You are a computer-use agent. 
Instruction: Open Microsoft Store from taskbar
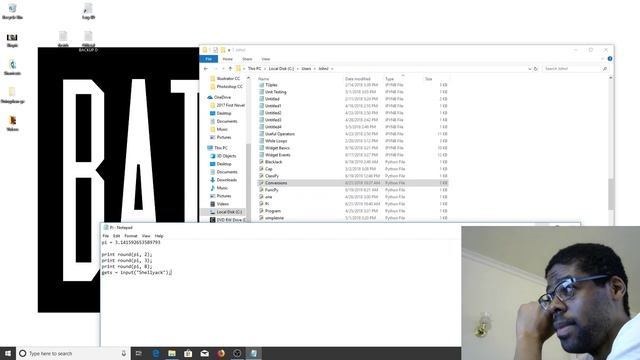tap(188, 353)
